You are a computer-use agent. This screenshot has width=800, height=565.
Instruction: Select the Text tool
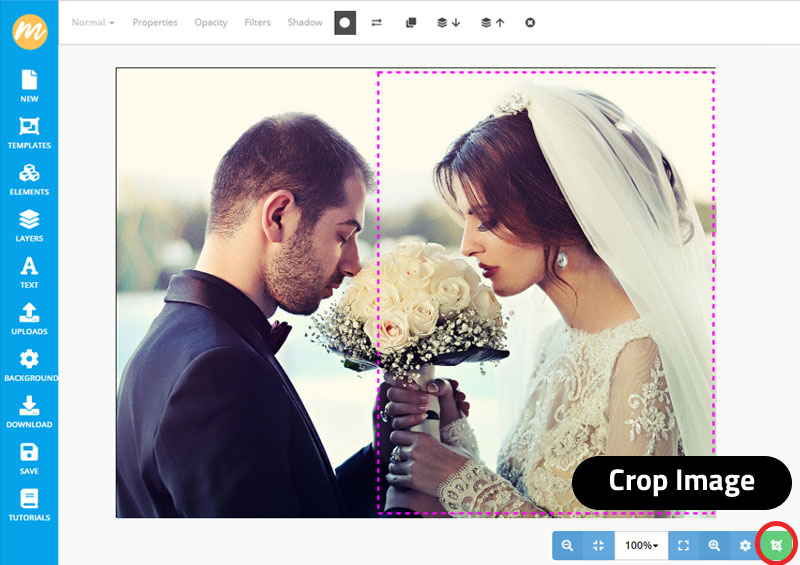(29, 272)
